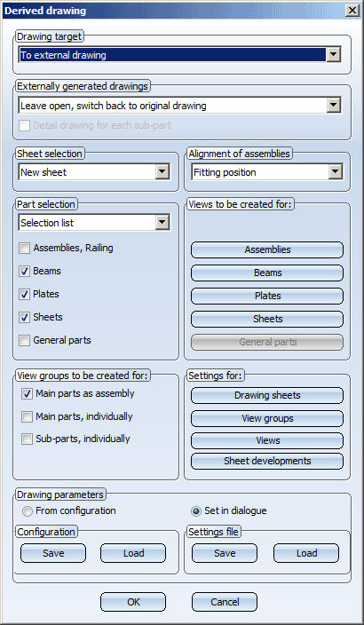Confirm the dialog with OK
Screen dimensions: 364x625
[x=133, y=602]
